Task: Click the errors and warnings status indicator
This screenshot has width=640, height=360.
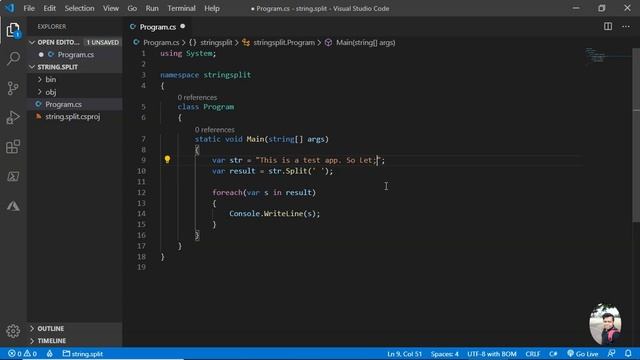Action: coord(22,354)
